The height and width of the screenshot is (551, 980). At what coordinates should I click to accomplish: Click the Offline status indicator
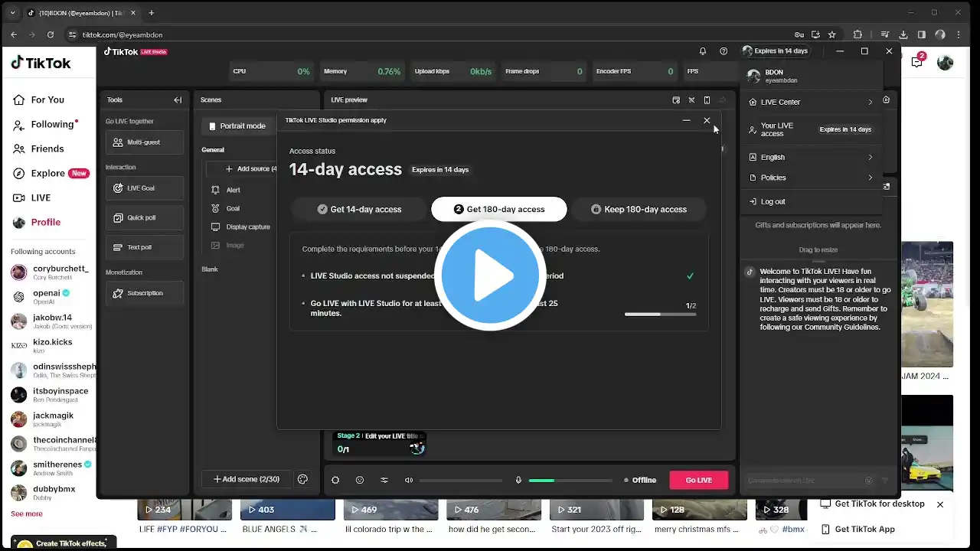[x=640, y=480]
